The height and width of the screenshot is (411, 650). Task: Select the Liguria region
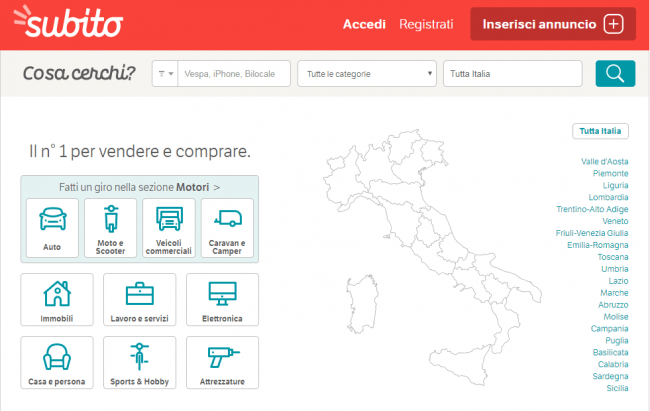click(x=615, y=185)
